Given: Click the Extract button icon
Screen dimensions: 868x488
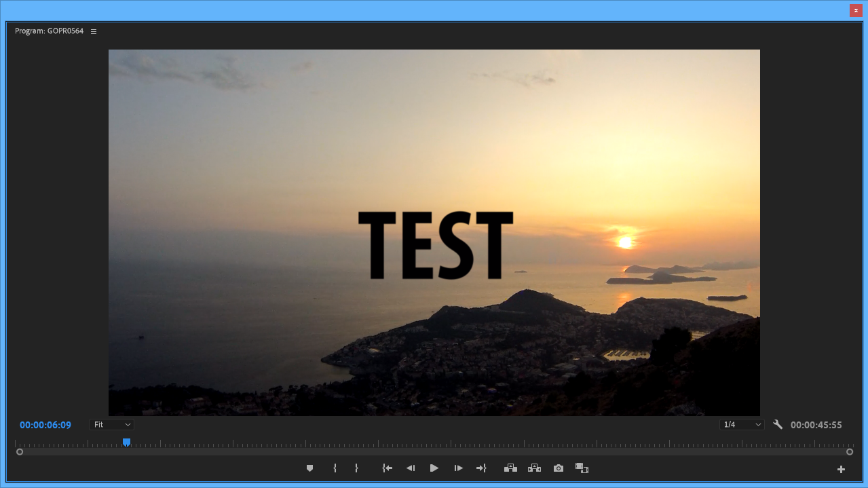Looking at the screenshot, I should [534, 468].
